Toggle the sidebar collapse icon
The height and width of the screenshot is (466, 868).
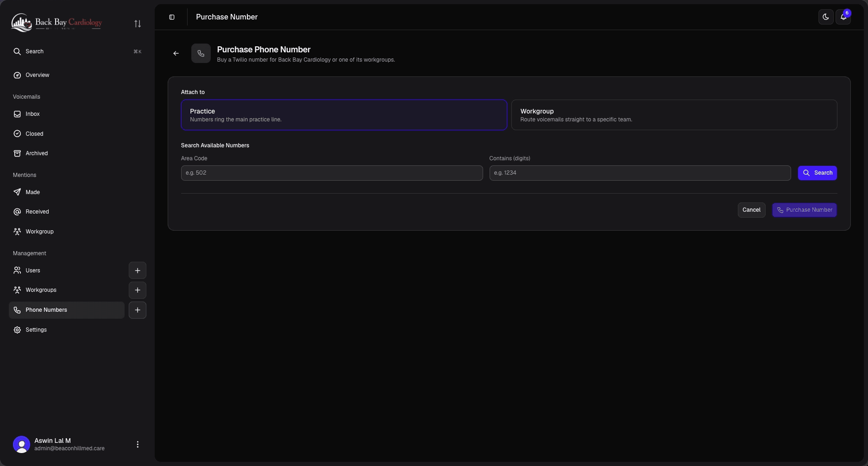[172, 17]
